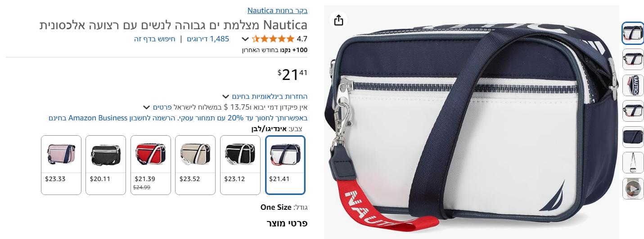This screenshot has height=239, width=644.
Task: Choose the red color option at $21.39
Action: point(151,165)
